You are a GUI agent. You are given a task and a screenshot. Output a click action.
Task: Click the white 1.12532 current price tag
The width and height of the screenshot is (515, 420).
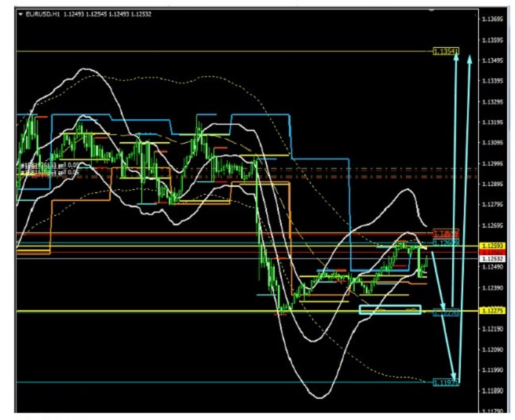tap(492, 258)
